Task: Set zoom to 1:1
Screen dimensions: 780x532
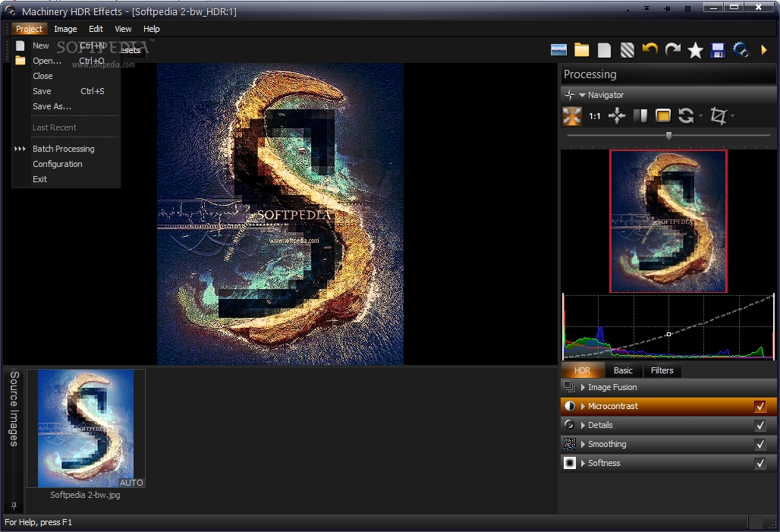Action: click(x=594, y=116)
